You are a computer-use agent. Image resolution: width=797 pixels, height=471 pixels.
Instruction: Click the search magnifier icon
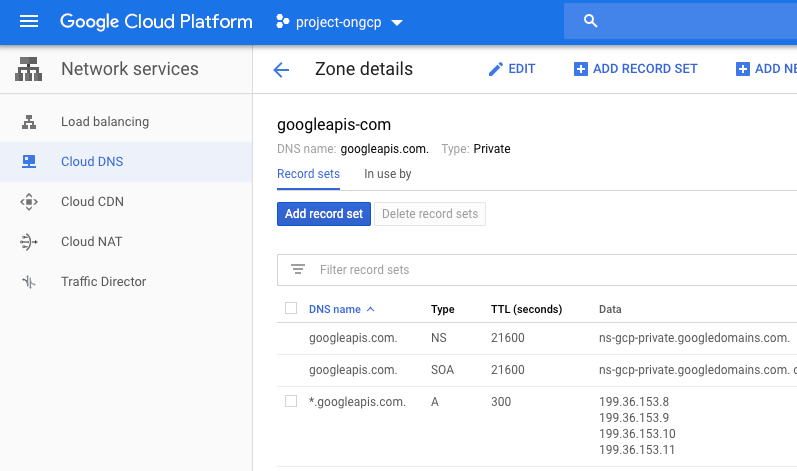pos(590,21)
